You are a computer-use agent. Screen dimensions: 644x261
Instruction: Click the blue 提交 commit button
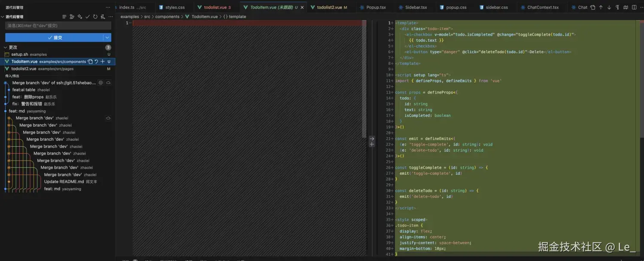click(54, 38)
